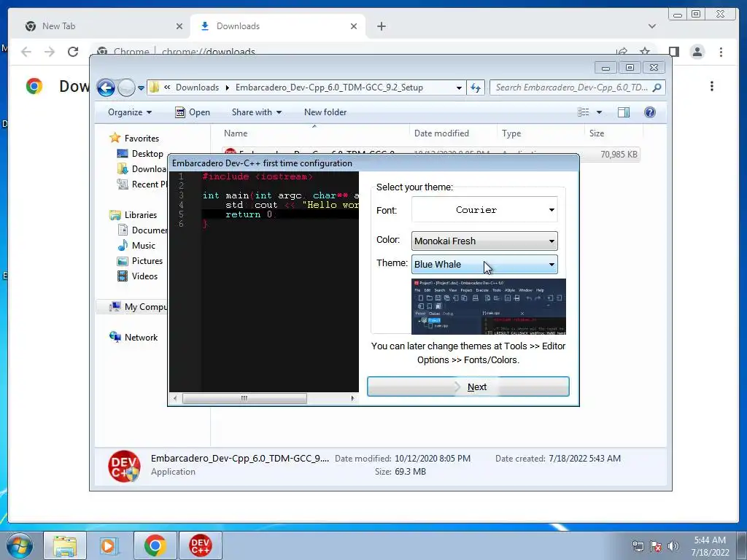The width and height of the screenshot is (747, 560).
Task: Open a new Chrome tab with plus
Action: [x=381, y=26]
